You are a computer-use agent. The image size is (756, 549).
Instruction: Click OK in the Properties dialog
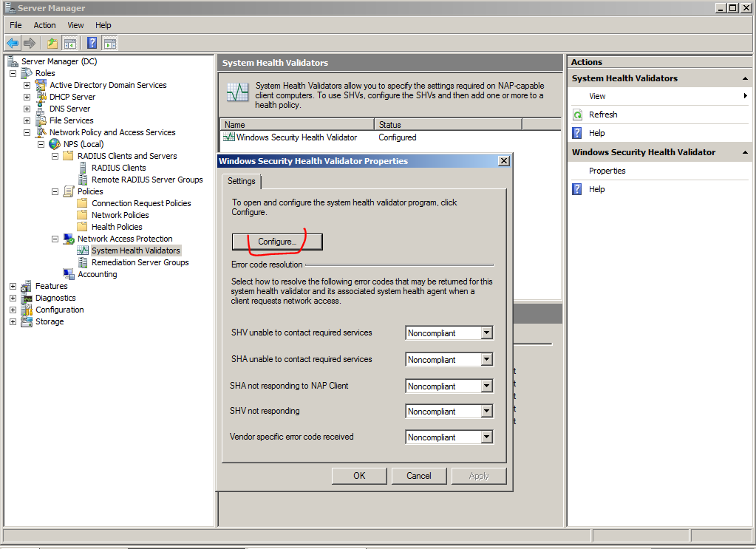coord(359,476)
